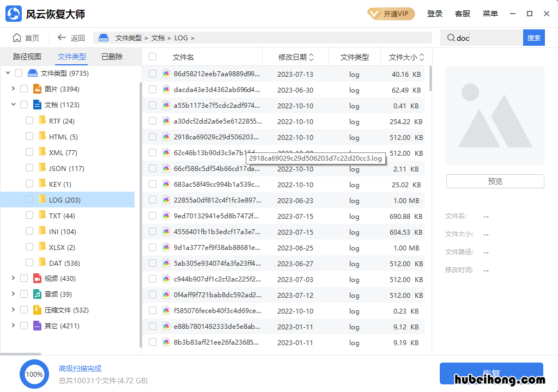Click the 视频 category video icon
The width and height of the screenshot is (558, 392).
38,278
